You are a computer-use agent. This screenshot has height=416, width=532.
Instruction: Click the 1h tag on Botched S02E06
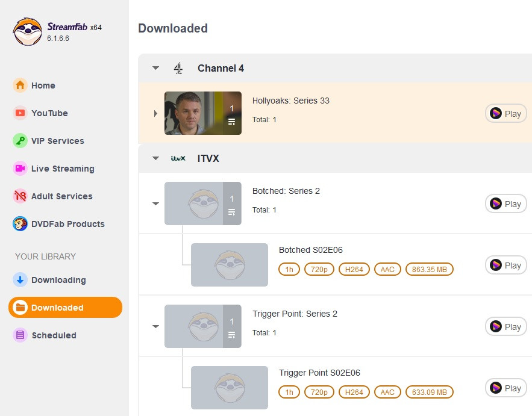pos(289,269)
